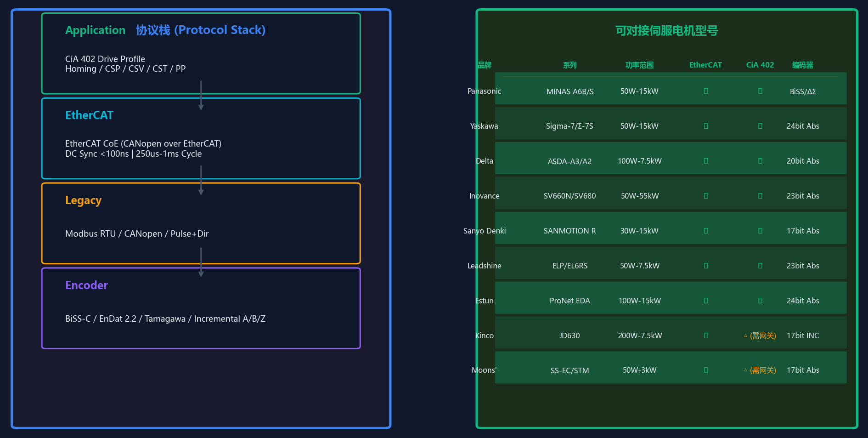Select the BiSS-C / EnDat 2.2 / Tamagawa line
Viewport: 868px width, 438px height.
click(165, 319)
